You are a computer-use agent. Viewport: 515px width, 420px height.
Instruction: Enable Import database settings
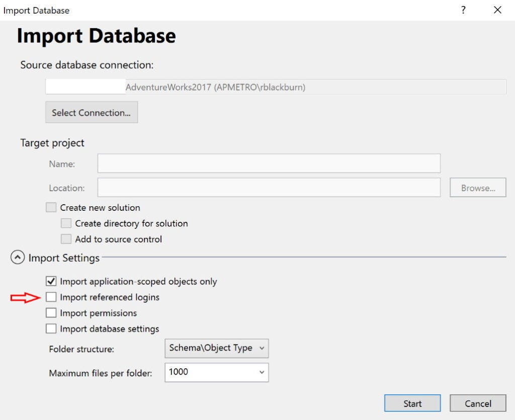coord(51,328)
